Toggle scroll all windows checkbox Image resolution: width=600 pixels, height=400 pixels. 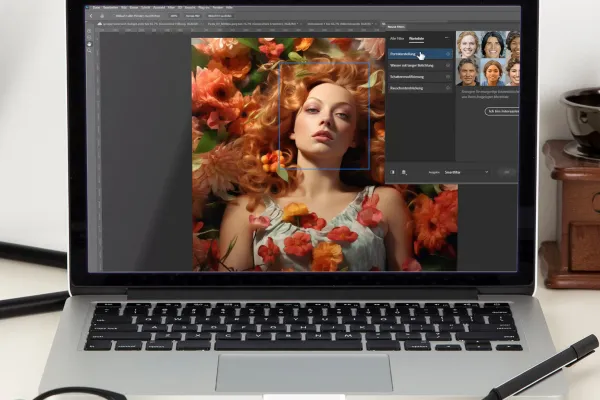[113, 16]
